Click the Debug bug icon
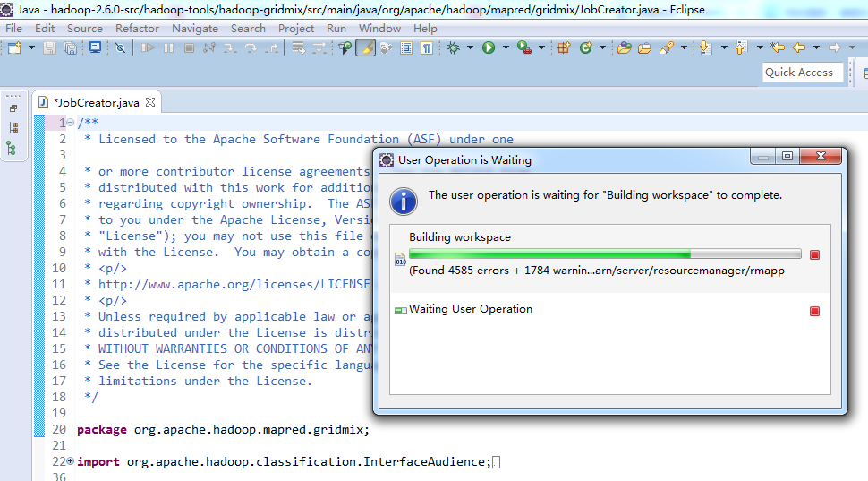This screenshot has height=481, width=868. tap(454, 48)
